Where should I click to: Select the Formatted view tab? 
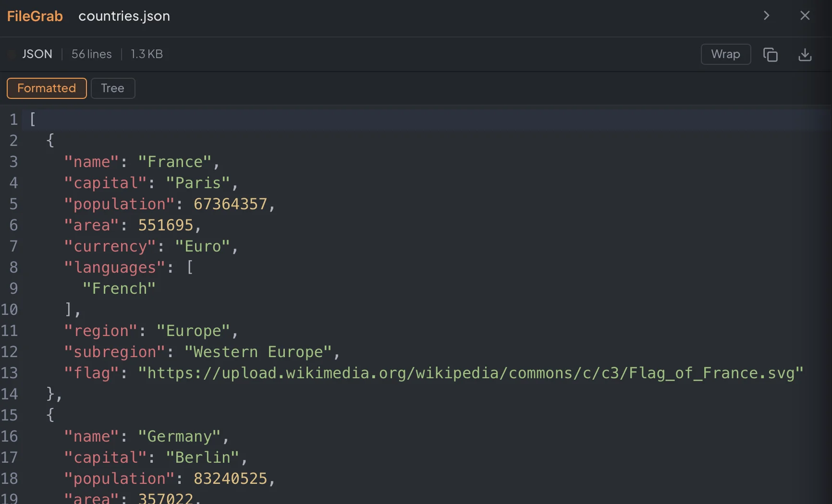[x=46, y=88]
